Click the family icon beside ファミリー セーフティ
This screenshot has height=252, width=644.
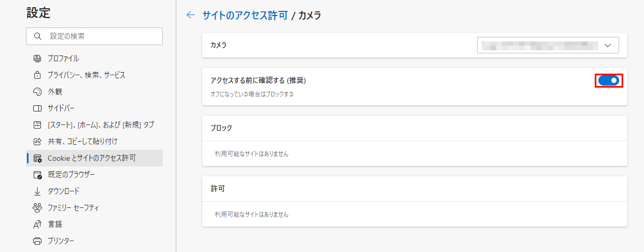pos(37,208)
